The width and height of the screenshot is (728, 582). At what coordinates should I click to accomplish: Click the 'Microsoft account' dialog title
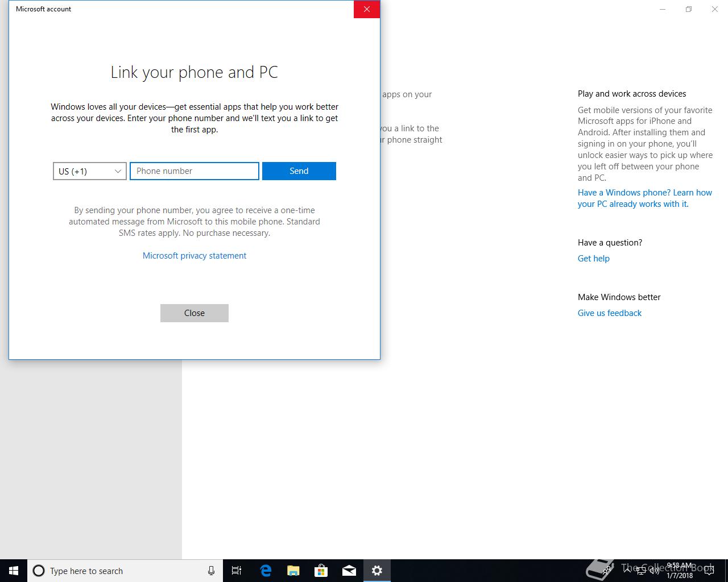[44, 9]
